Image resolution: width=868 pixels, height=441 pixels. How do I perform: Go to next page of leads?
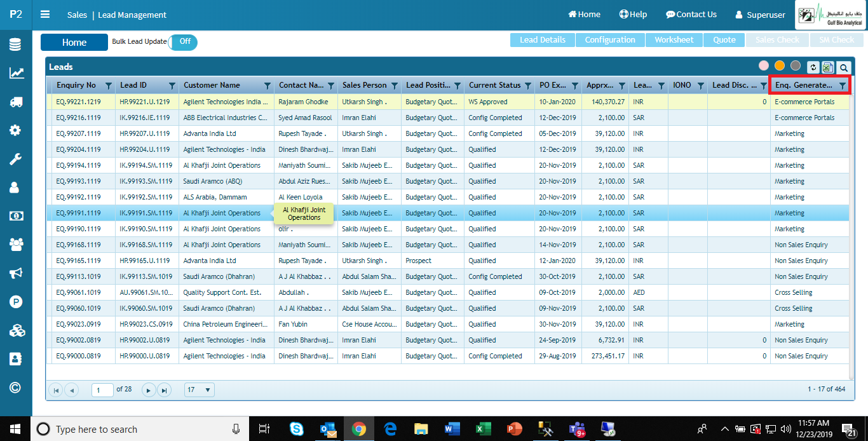[149, 390]
